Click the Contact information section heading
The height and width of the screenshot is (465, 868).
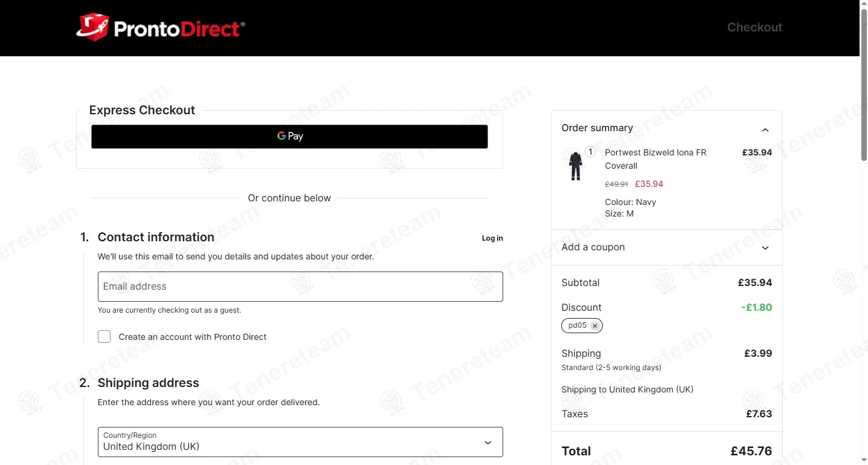[156, 237]
